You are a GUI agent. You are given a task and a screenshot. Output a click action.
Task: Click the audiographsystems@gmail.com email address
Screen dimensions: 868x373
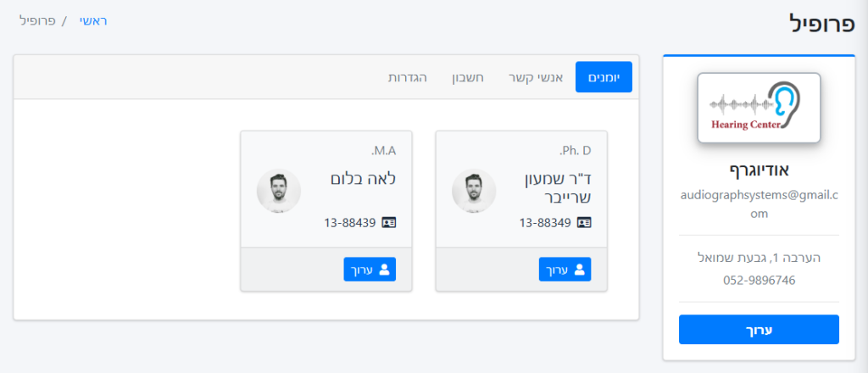[x=759, y=204]
